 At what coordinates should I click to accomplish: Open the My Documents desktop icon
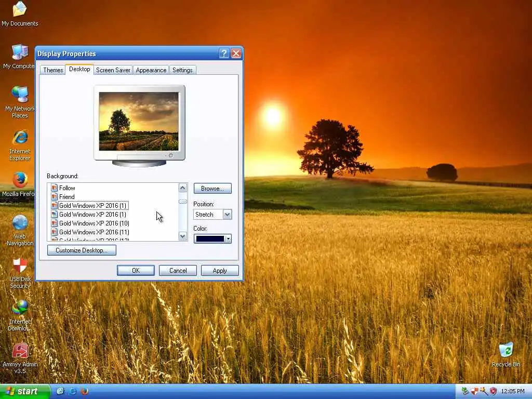(20, 14)
